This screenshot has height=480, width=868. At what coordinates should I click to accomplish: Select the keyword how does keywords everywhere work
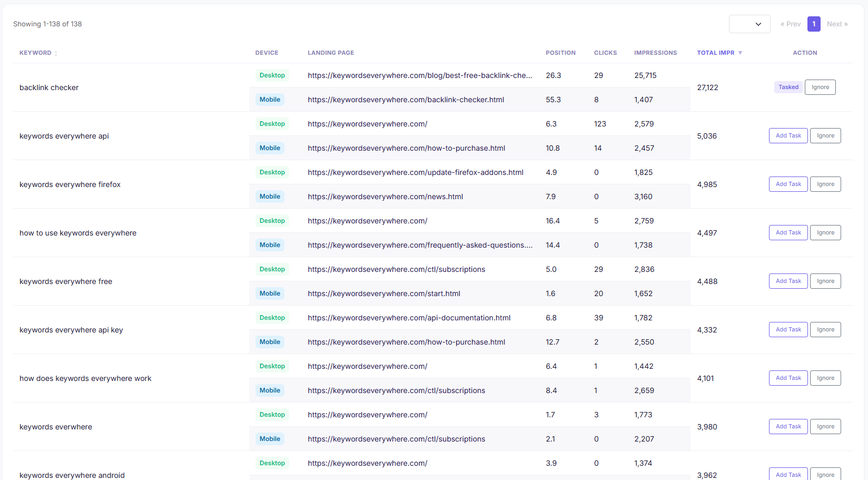85,378
